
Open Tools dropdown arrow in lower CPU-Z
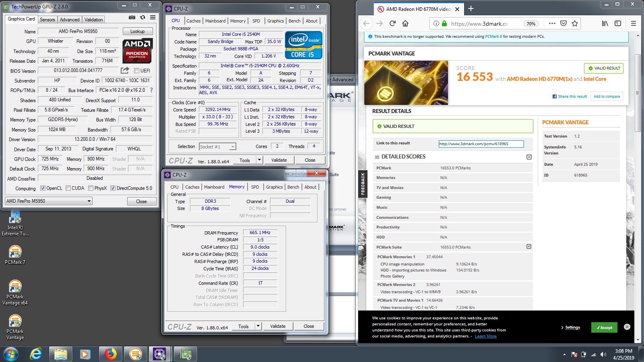[x=258, y=326]
